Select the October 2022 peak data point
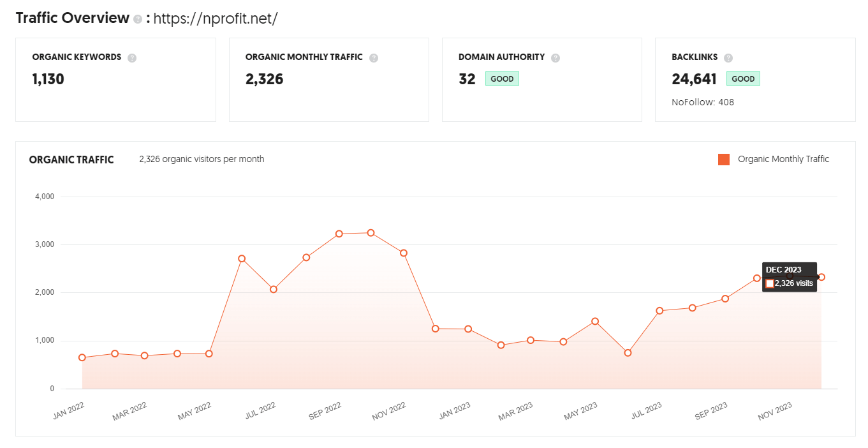The width and height of the screenshot is (868, 448). (x=371, y=233)
